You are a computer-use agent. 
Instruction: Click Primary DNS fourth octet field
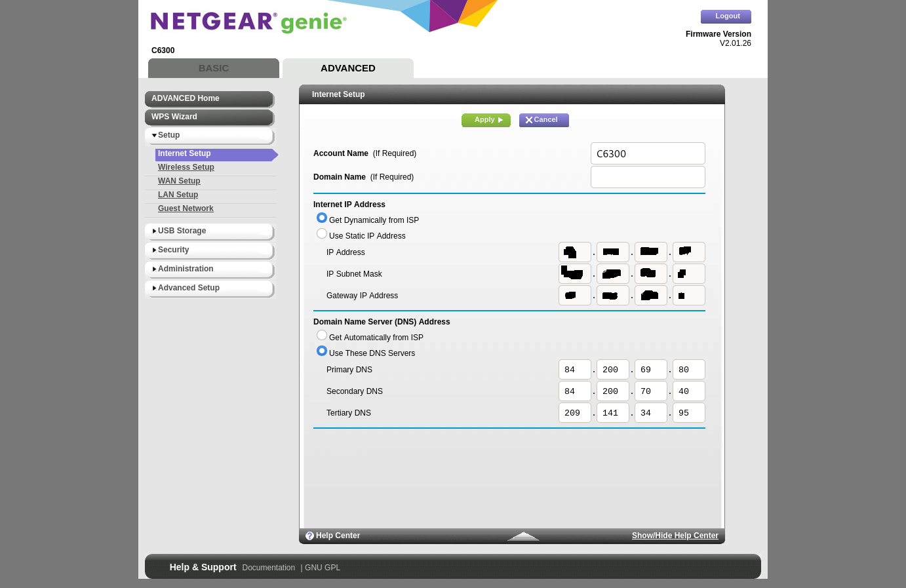[x=689, y=370]
